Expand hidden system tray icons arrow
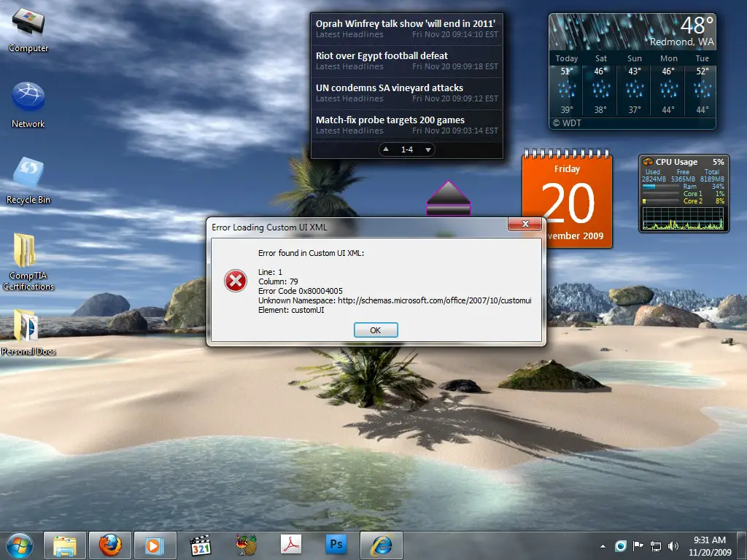 [603, 546]
